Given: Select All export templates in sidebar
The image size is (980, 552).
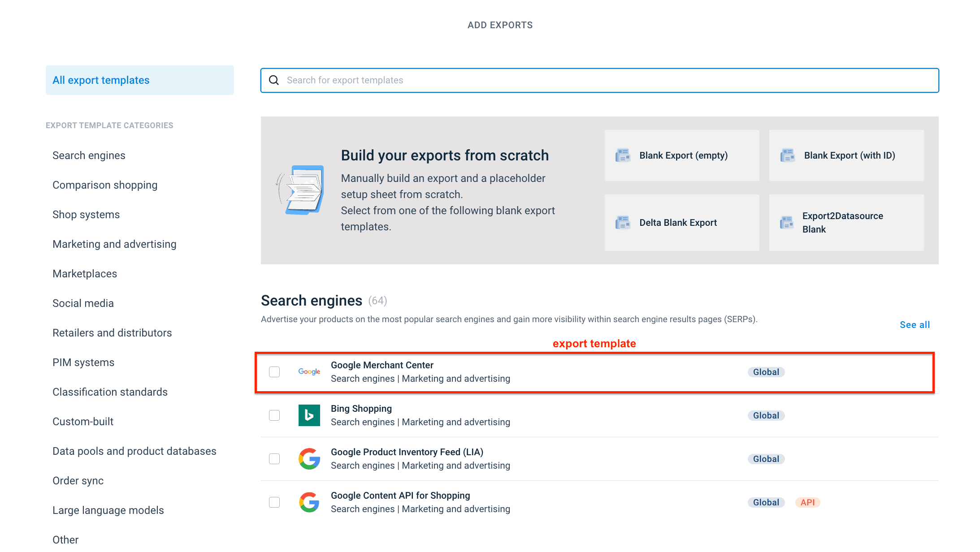Looking at the screenshot, I should (140, 80).
